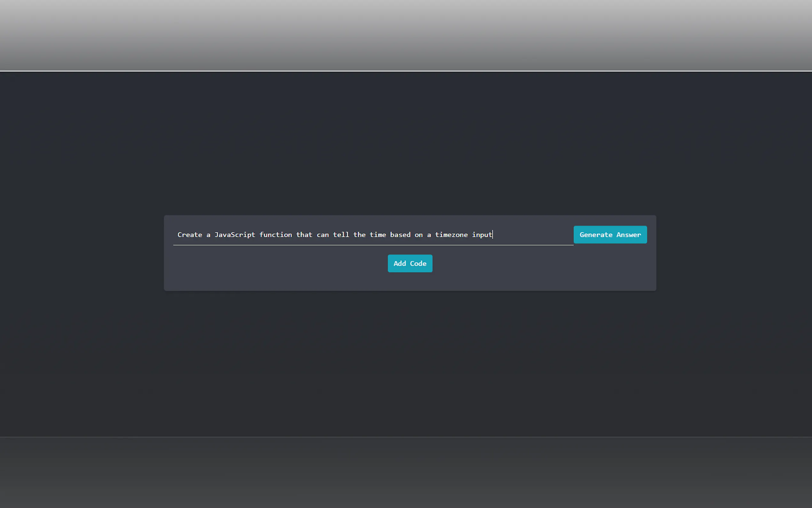The image size is (812, 508).
Task: Place caret after the word input
Action: (x=492, y=234)
